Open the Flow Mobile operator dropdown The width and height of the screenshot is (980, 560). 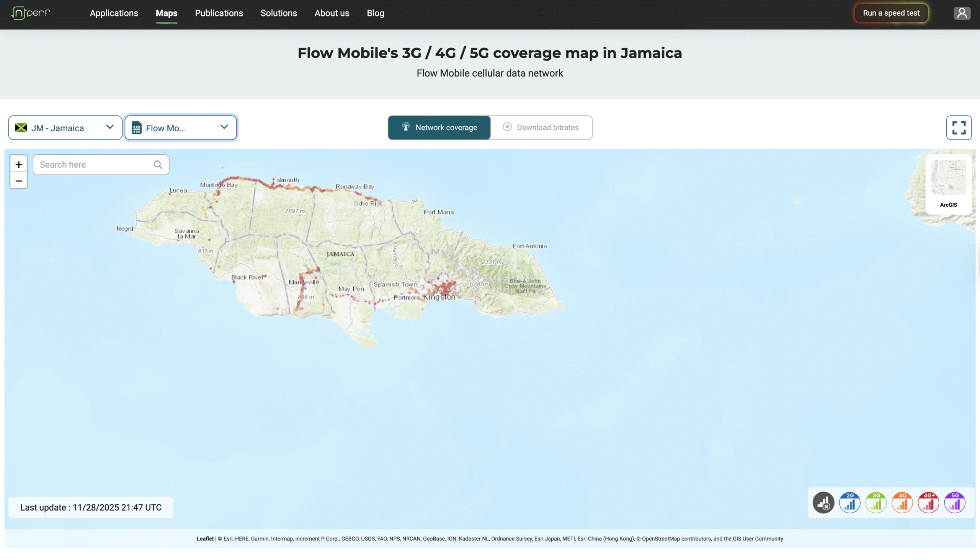pyautogui.click(x=175, y=128)
